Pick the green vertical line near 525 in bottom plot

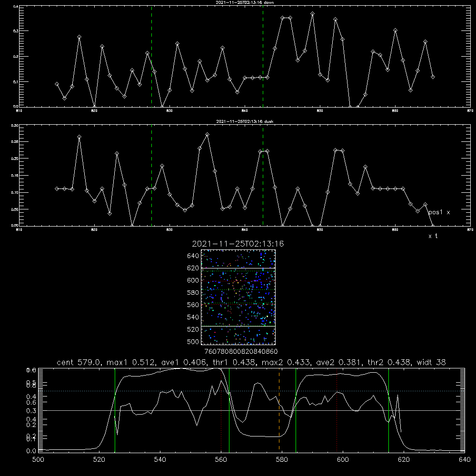pyautogui.click(x=115, y=410)
